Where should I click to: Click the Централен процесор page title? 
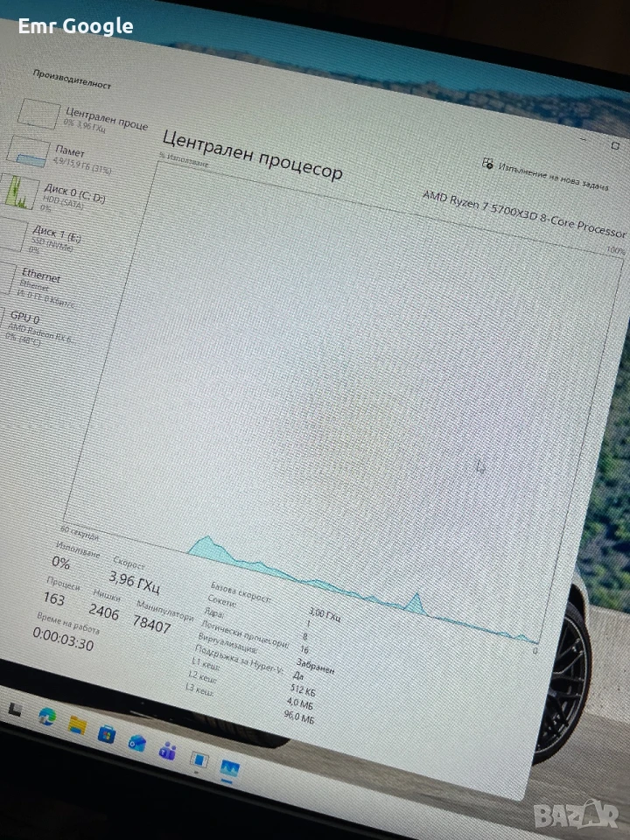pyautogui.click(x=252, y=155)
